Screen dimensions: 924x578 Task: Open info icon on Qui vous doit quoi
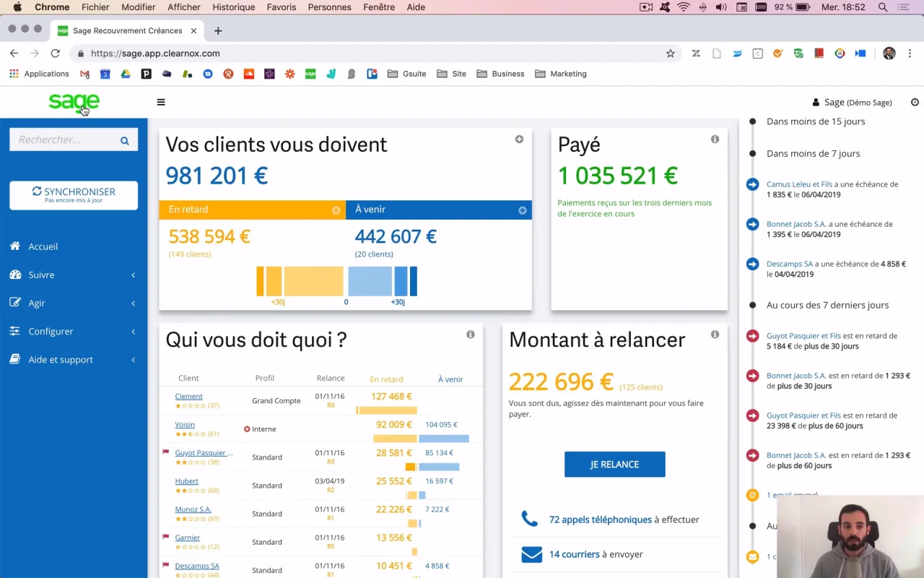[x=470, y=334]
